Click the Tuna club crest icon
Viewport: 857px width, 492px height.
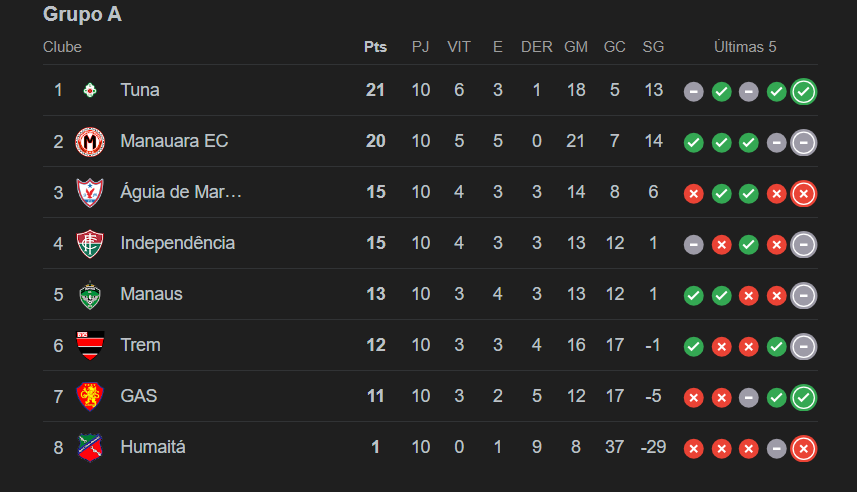pyautogui.click(x=90, y=90)
